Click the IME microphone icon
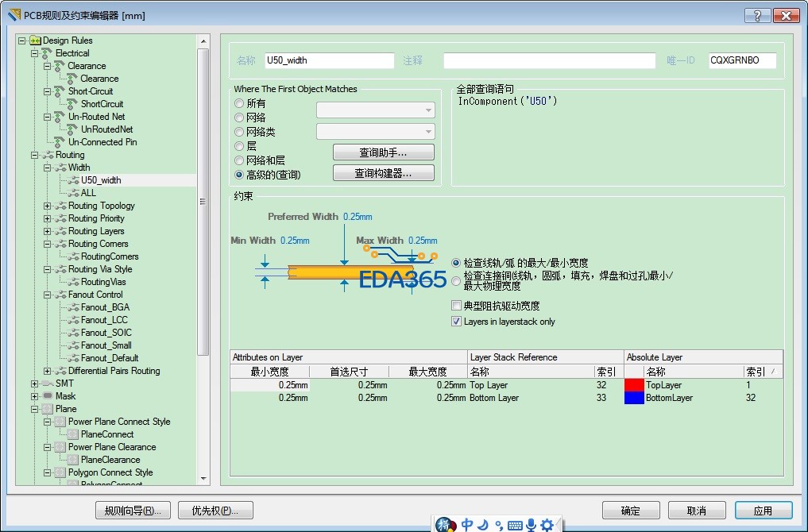Screen dimensions: 808x532 531,524
